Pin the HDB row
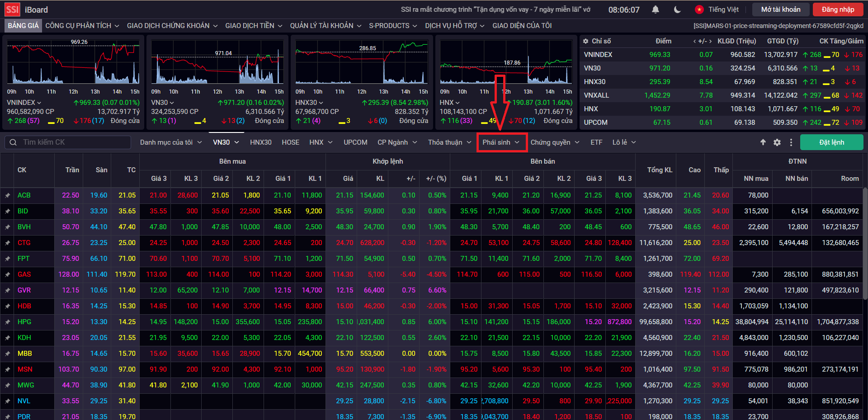 point(7,306)
